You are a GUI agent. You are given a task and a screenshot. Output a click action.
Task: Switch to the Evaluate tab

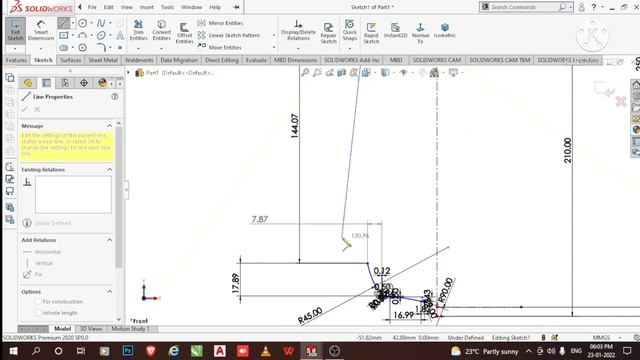tap(256, 60)
